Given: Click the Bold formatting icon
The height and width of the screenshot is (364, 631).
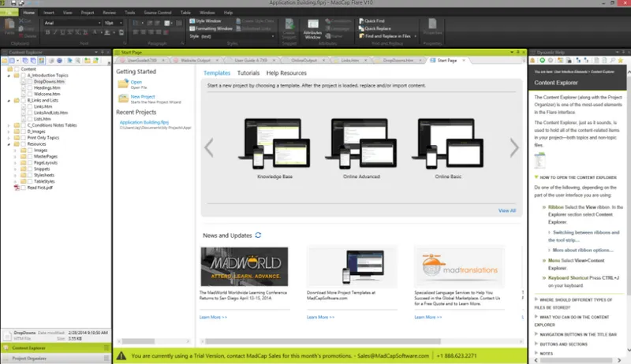Looking at the screenshot, I should tap(48, 32).
